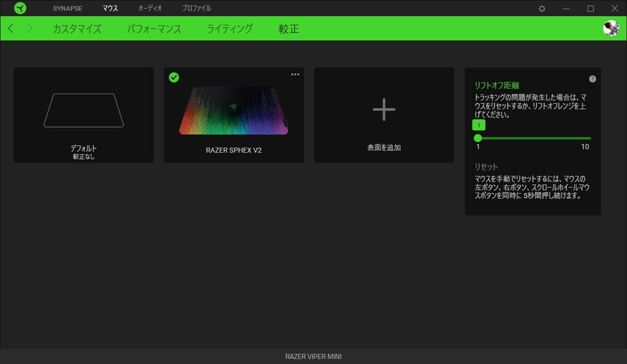
Task: Open the オーディオ tab
Action: (150, 8)
